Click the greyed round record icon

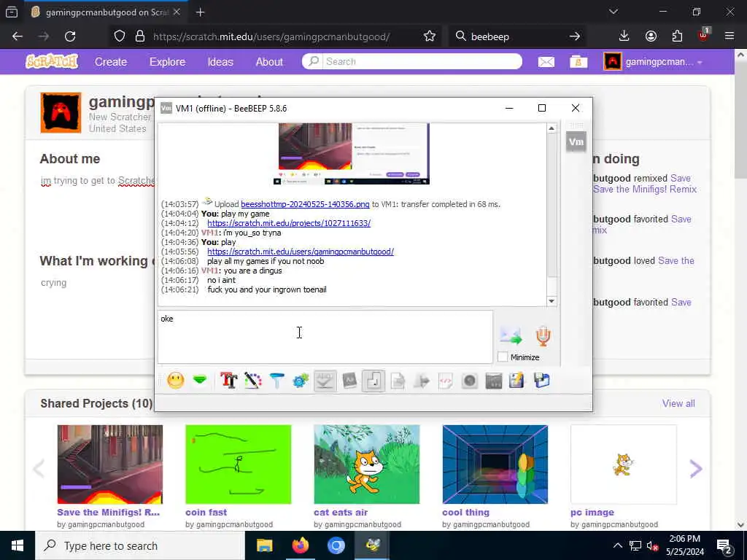coord(470,381)
